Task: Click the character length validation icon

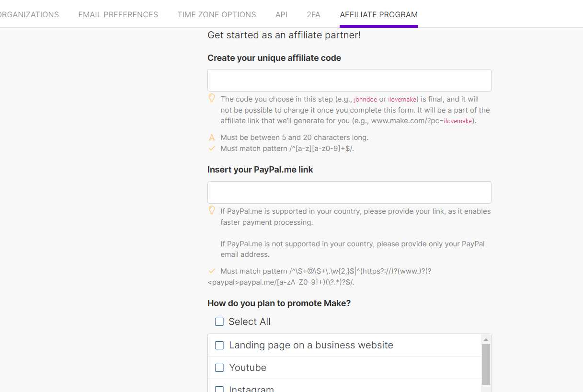Action: [x=211, y=138]
